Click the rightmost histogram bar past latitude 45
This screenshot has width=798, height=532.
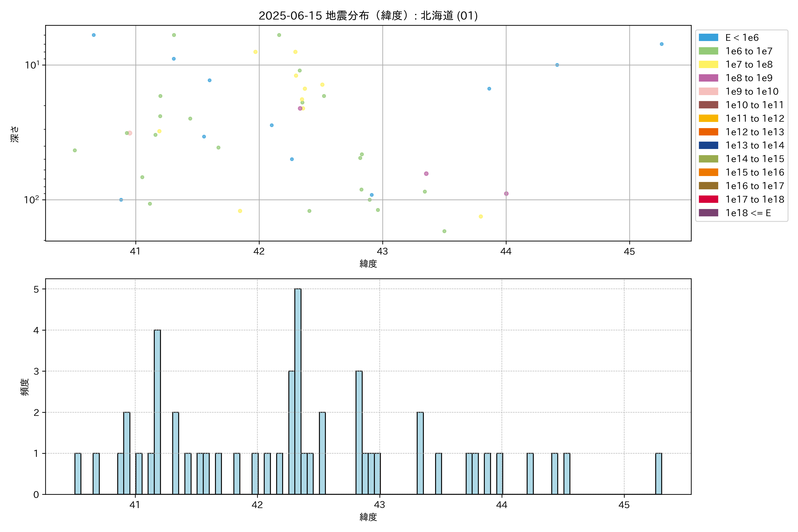pyautogui.click(x=658, y=474)
